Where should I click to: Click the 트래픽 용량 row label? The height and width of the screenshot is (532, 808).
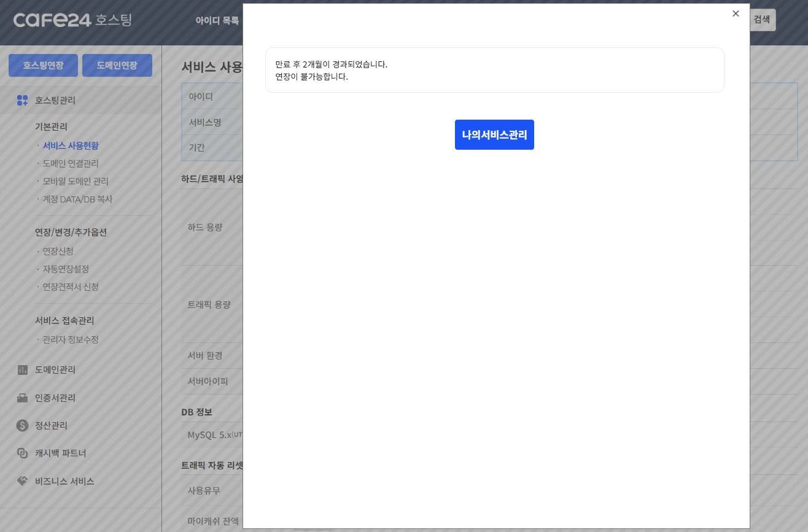[x=209, y=304]
